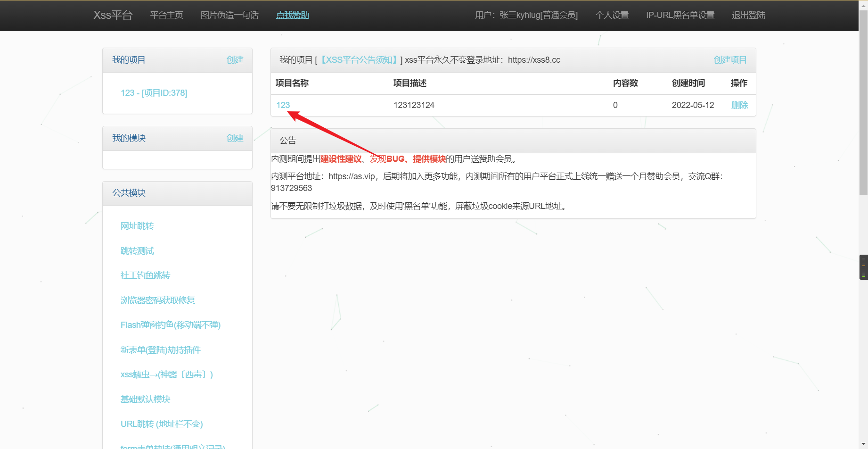
Task: Open the URL跳转 (地址栏不变) module
Action: click(162, 424)
